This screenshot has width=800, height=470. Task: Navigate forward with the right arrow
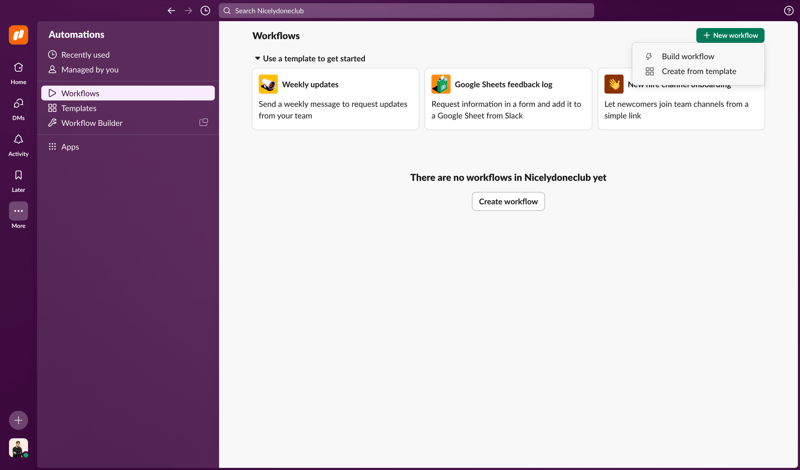[188, 11]
